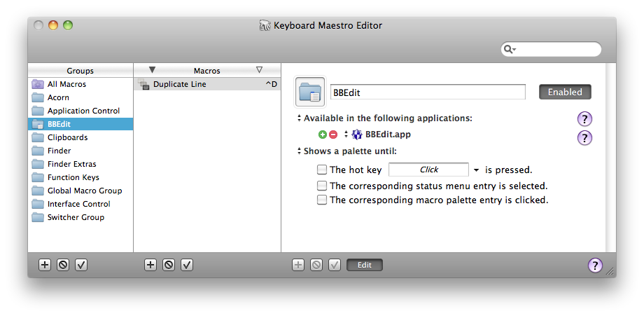This screenshot has height=316, width=644.
Task: Select the Function Keys group
Action: click(x=80, y=177)
